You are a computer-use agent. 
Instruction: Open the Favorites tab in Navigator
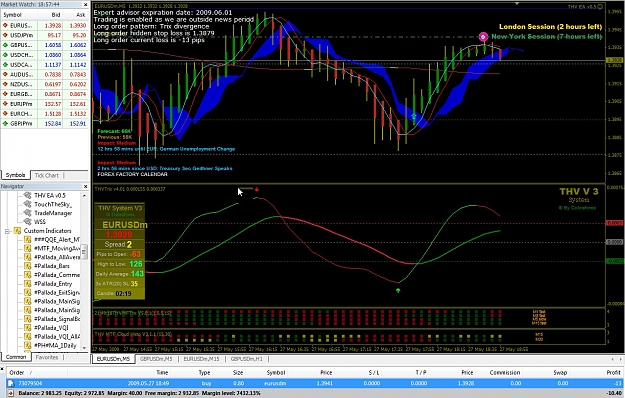pos(47,357)
